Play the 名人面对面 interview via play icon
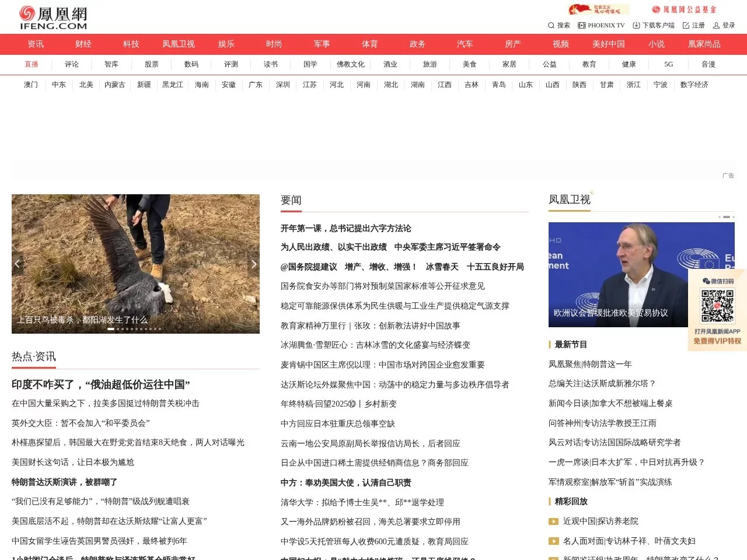 [553, 541]
